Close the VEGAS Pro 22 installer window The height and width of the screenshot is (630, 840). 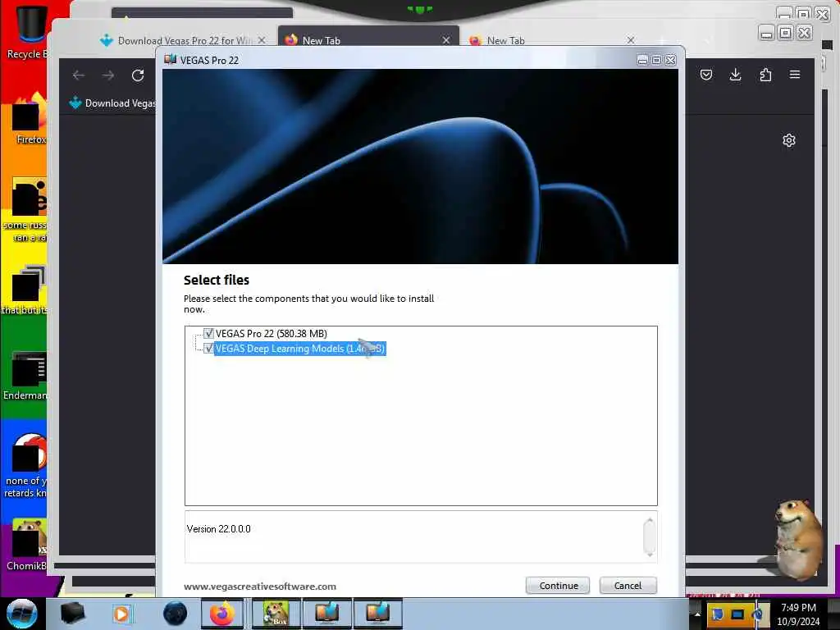tap(670, 60)
